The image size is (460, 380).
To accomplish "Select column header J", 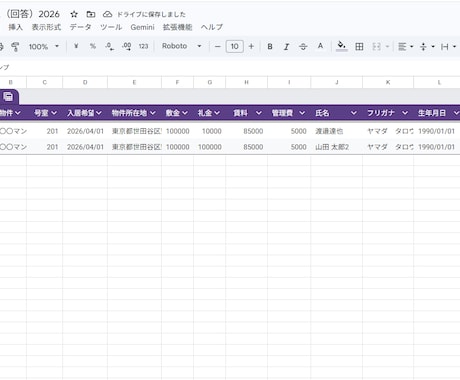I will tap(337, 82).
